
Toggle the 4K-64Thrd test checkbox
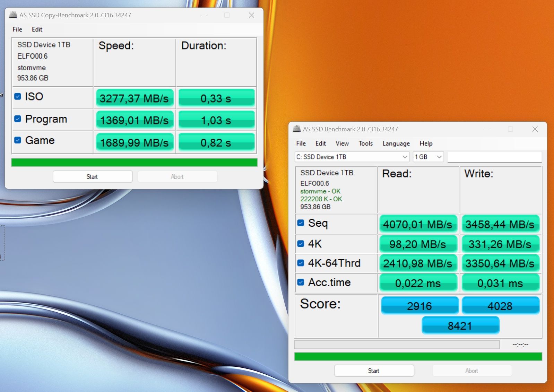coord(301,263)
